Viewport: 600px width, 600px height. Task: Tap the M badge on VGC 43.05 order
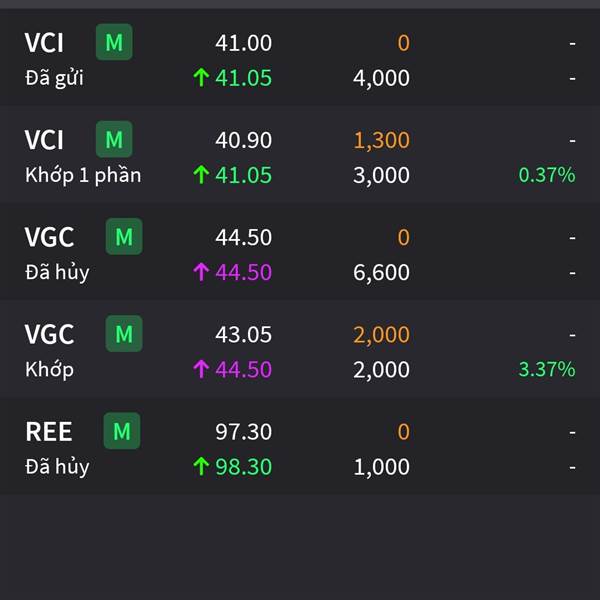(124, 334)
